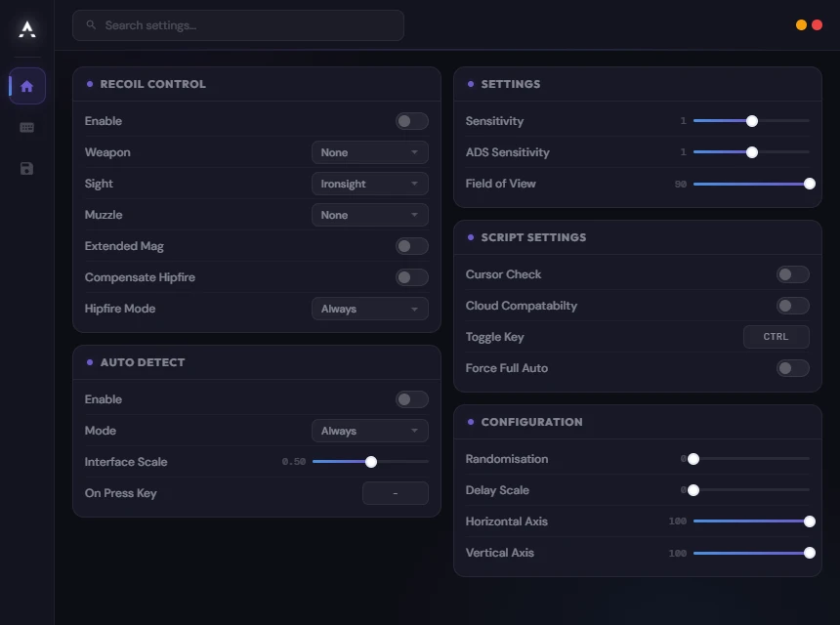
Task: Open the Auto Detect Mode dropdown
Action: [x=369, y=431]
